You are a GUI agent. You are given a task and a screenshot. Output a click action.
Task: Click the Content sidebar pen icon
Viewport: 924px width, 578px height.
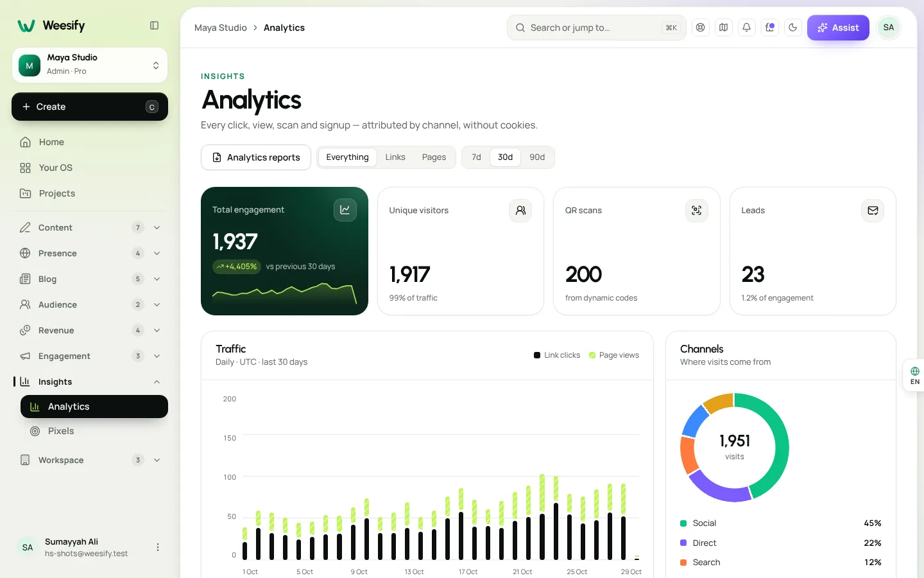pos(25,227)
